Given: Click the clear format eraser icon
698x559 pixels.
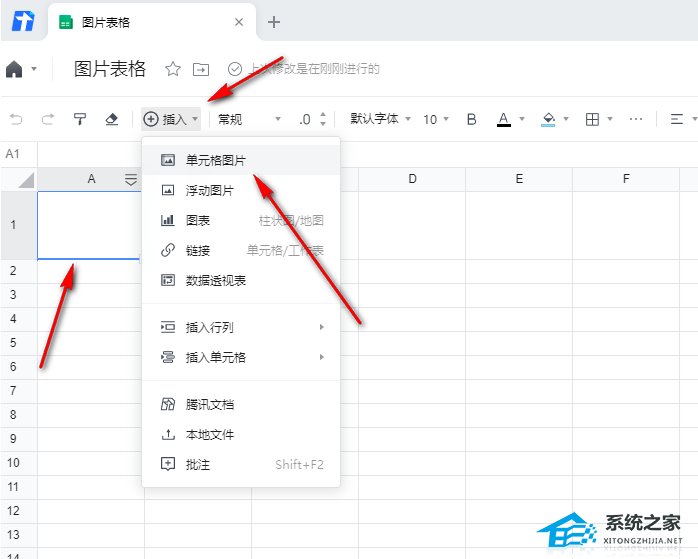Looking at the screenshot, I should point(111,119).
